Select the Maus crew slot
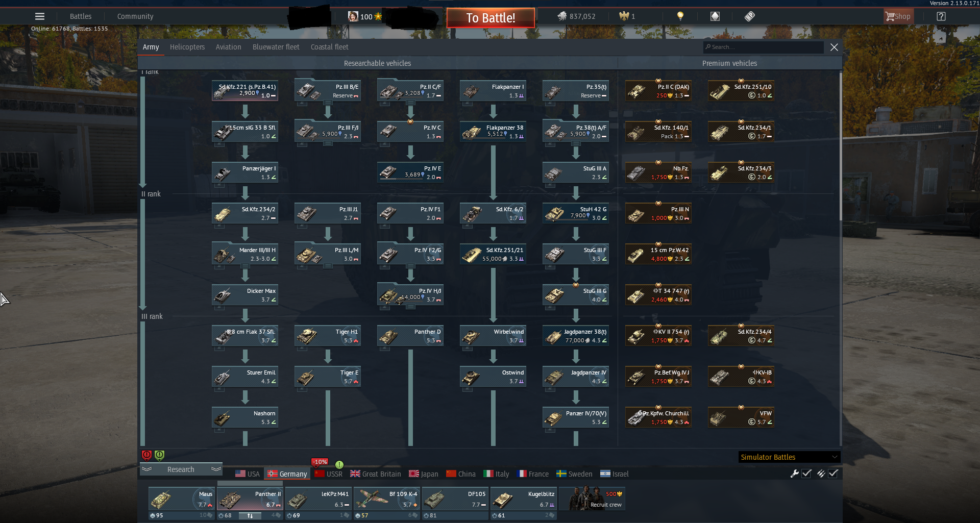The width and height of the screenshot is (980, 523). 181,499
